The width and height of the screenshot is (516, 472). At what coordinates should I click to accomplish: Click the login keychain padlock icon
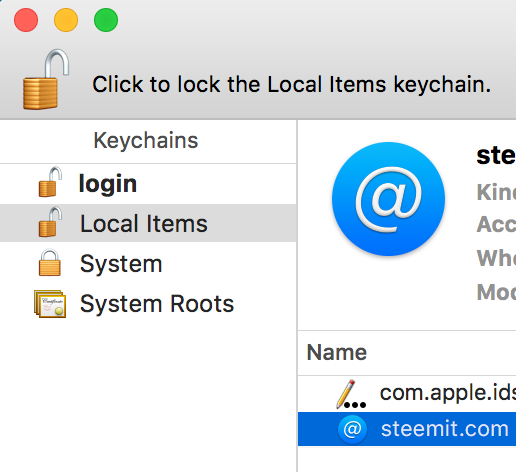[50, 182]
